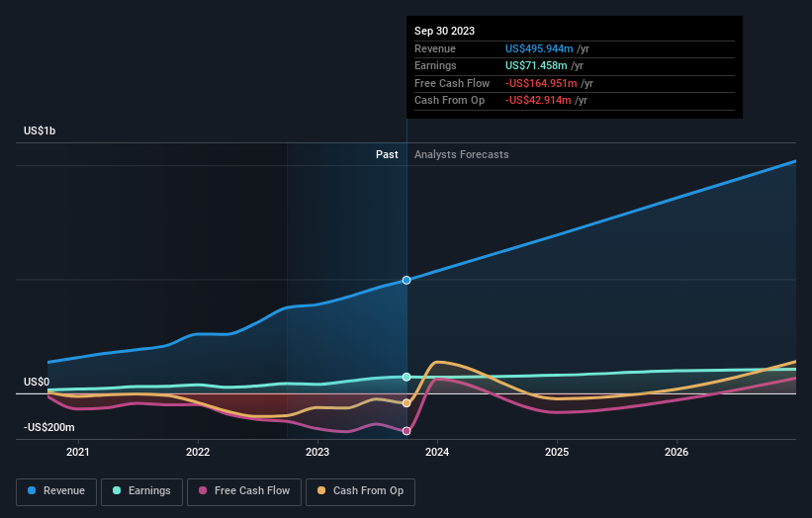
Task: Toggle the Earnings legend button
Action: pos(141,491)
